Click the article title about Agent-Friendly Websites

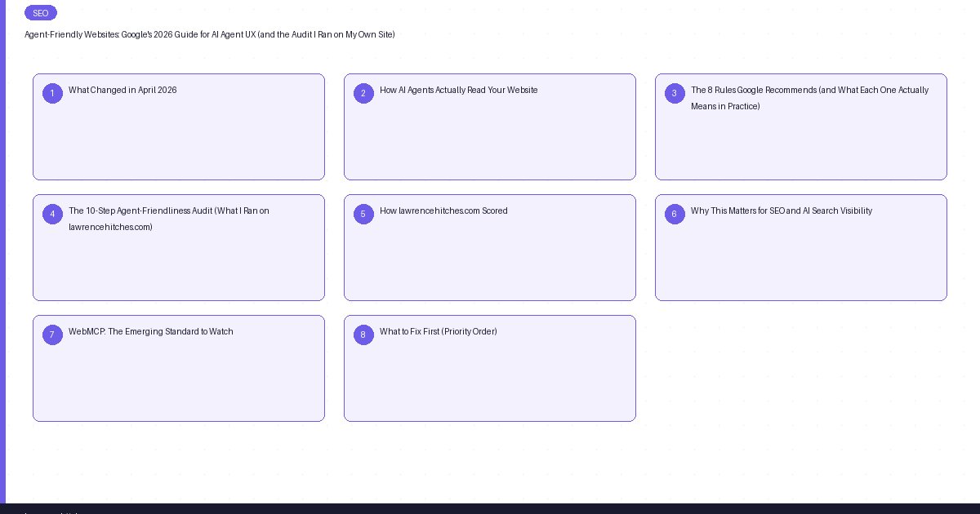click(x=210, y=34)
